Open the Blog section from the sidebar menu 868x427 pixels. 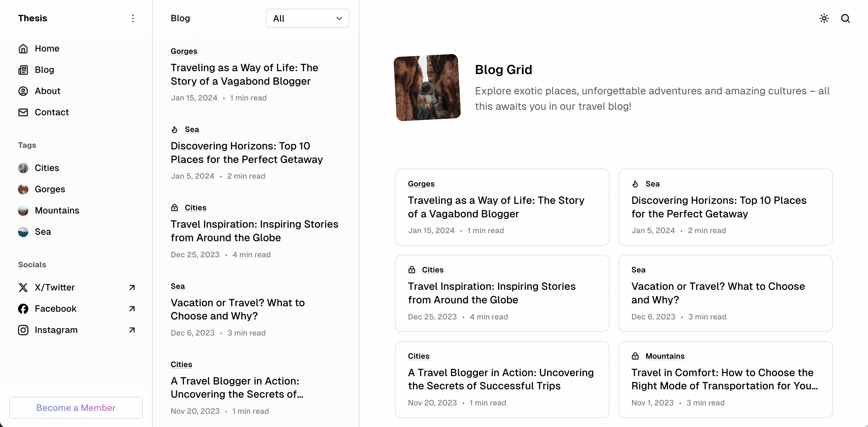44,70
